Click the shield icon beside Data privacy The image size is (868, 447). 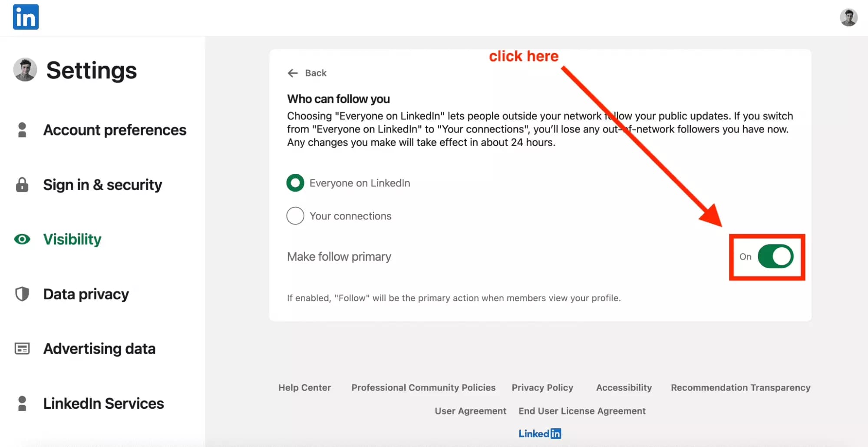[x=22, y=294]
